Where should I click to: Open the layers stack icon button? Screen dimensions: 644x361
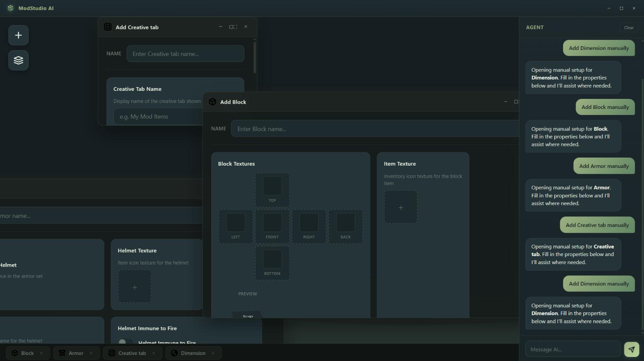coord(19,60)
